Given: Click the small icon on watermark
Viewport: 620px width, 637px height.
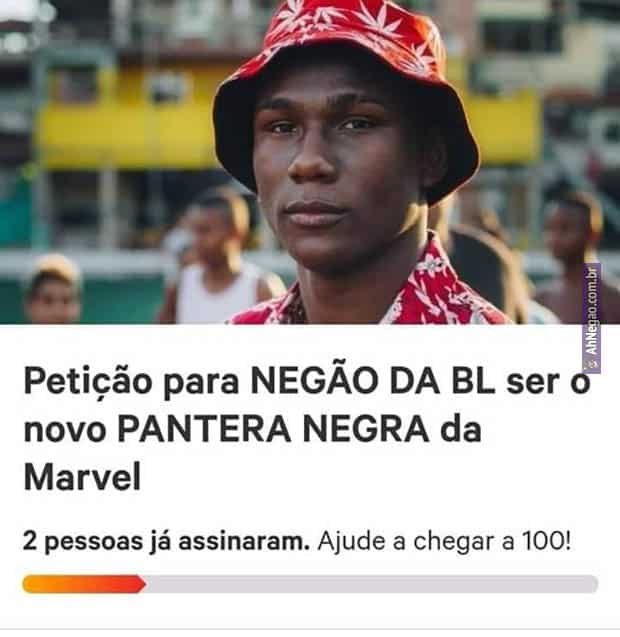Looking at the screenshot, I should point(592,364).
